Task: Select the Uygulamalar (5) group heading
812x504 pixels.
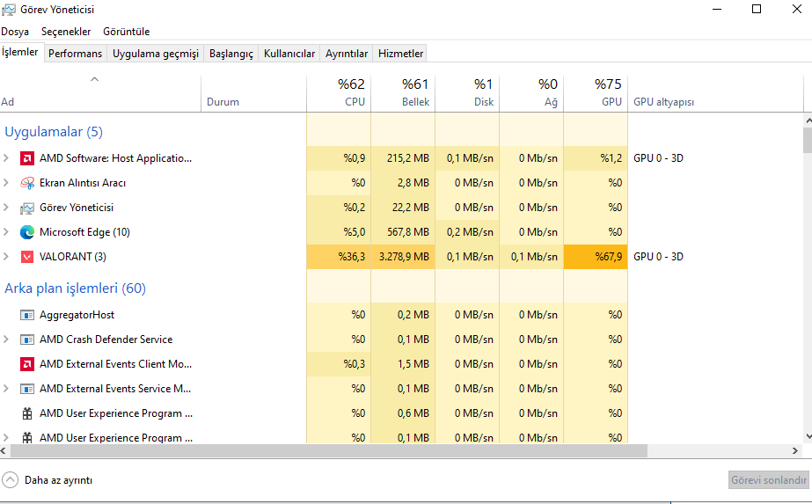Action: click(x=54, y=132)
